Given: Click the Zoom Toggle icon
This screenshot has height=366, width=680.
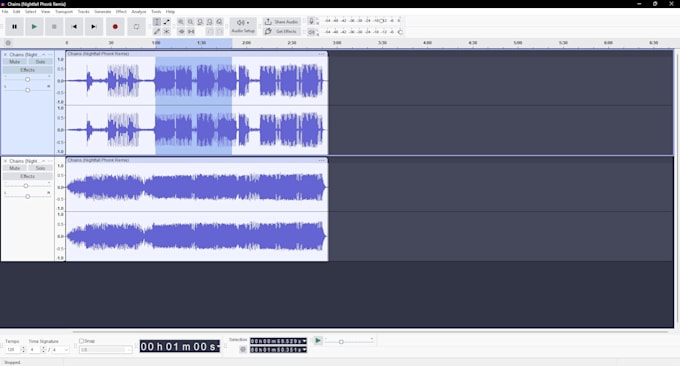Looking at the screenshot, I should click(x=219, y=22).
